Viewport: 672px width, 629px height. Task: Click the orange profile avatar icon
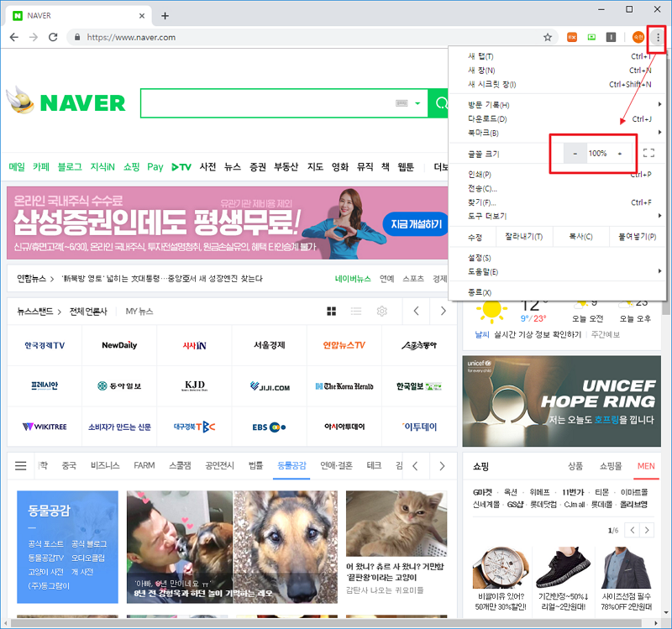click(x=638, y=37)
